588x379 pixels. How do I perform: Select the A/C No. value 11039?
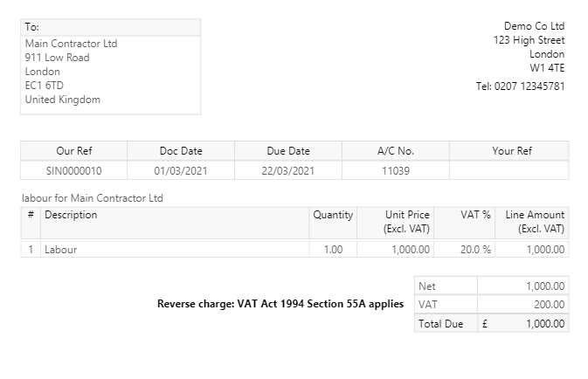click(395, 170)
